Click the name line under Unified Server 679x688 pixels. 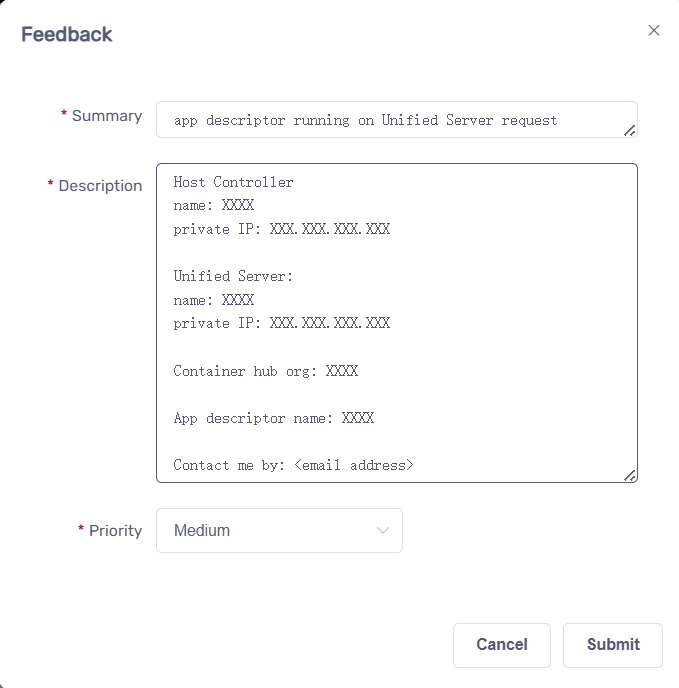(x=213, y=300)
